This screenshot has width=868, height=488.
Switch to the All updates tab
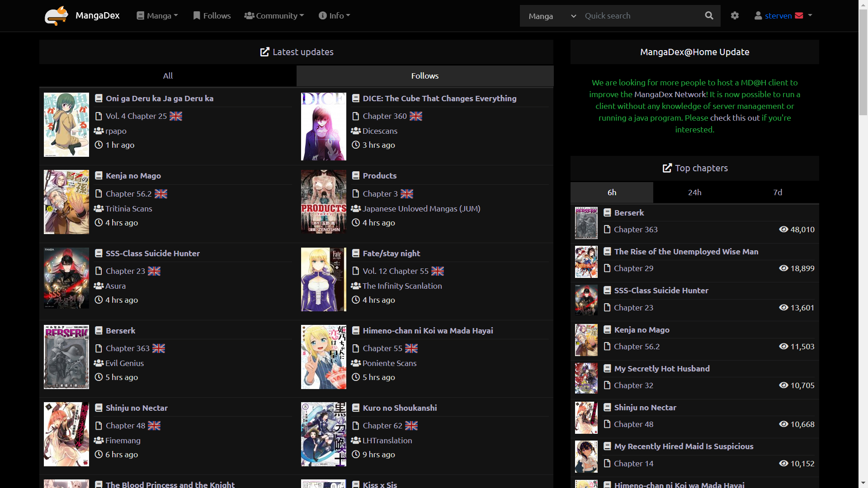[168, 76]
